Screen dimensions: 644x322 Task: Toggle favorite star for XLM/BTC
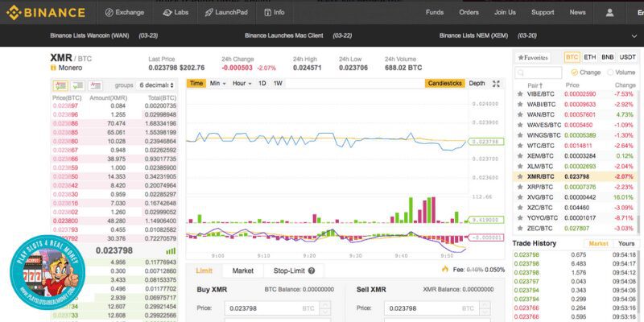[520, 167]
